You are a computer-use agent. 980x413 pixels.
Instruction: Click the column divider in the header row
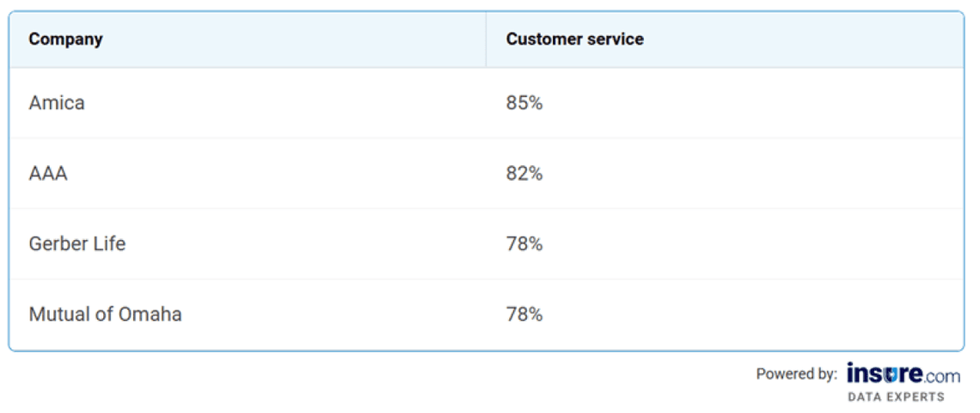tap(486, 40)
